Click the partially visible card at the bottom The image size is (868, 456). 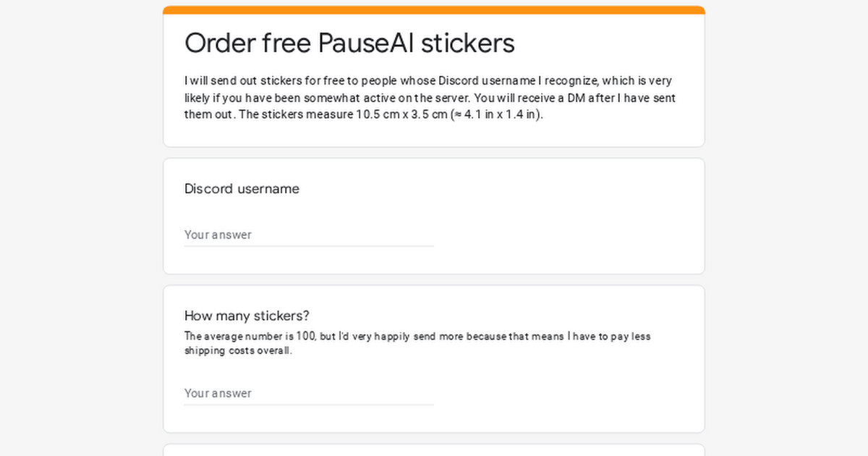(x=434, y=450)
